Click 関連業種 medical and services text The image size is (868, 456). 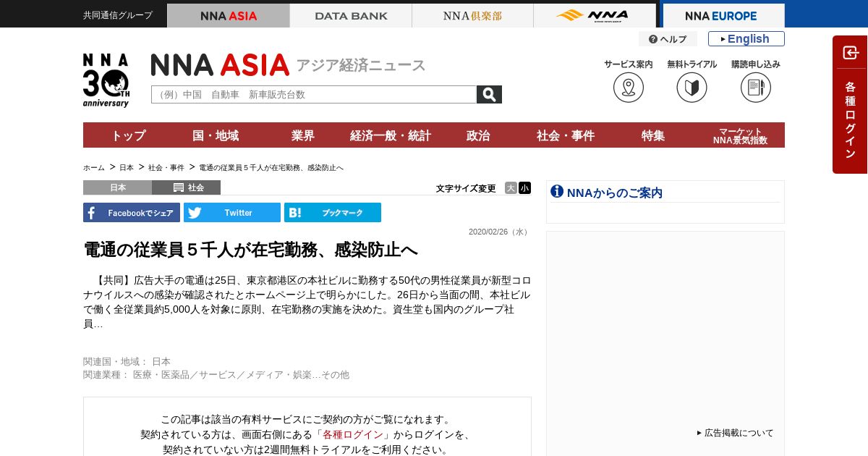click(216, 374)
